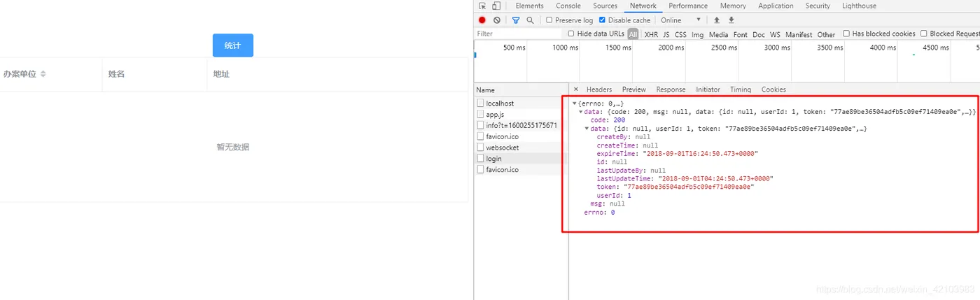Stop recording the network log
980x300 pixels.
pos(482,20)
